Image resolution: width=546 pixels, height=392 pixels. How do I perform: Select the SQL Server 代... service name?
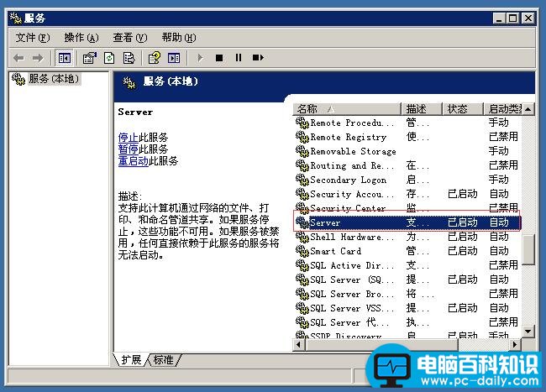[349, 322]
